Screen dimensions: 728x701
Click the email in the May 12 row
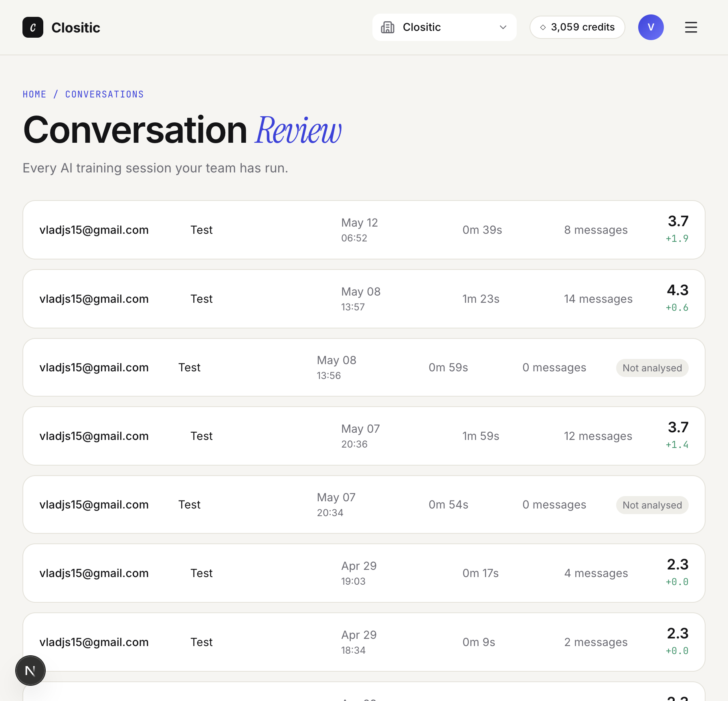point(94,230)
